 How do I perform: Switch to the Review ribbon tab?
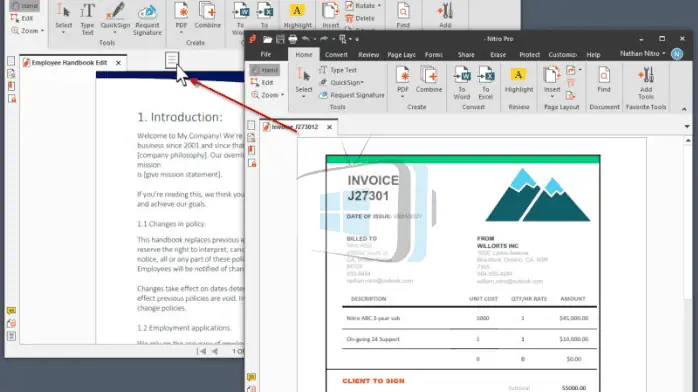[x=369, y=55]
